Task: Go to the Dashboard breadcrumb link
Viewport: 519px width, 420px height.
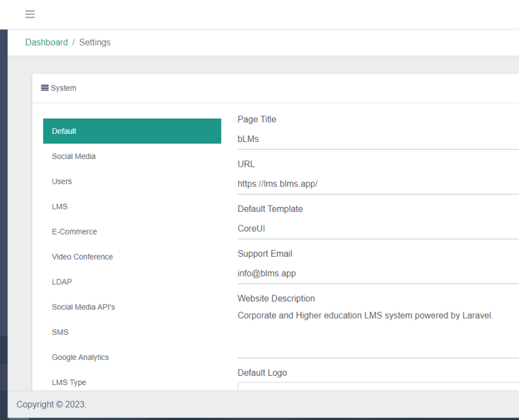Action: pyautogui.click(x=46, y=42)
